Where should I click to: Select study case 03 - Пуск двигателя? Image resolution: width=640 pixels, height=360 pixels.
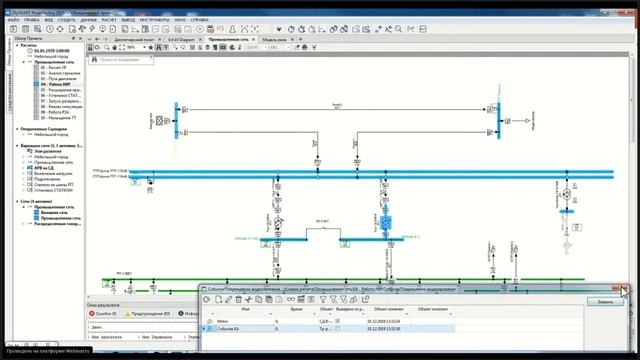(58, 79)
